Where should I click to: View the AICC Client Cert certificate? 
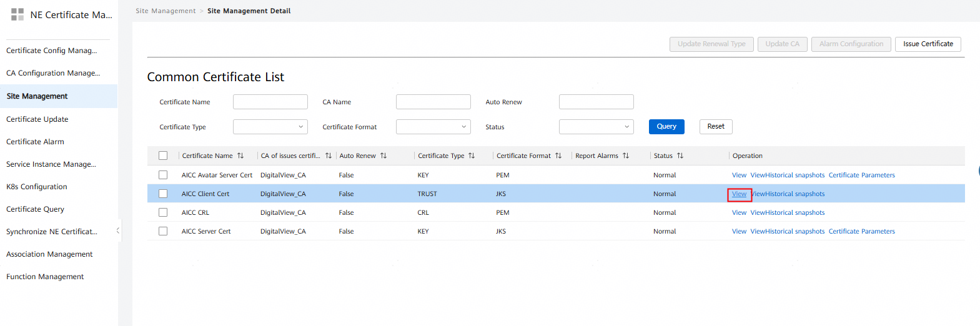(x=739, y=194)
